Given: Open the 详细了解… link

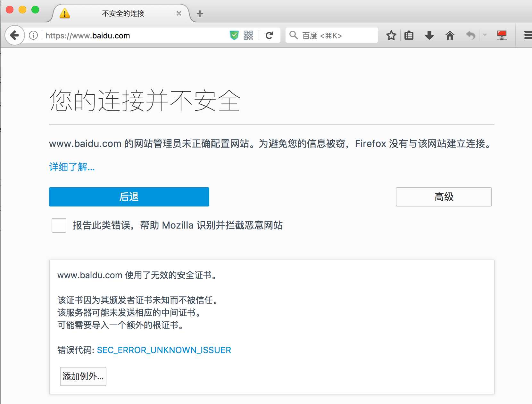Looking at the screenshot, I should pos(72,167).
